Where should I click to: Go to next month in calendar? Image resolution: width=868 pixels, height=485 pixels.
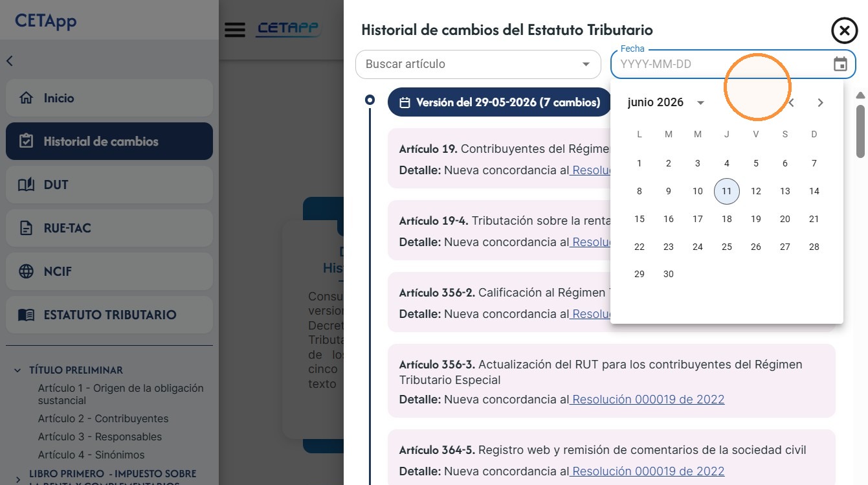(x=820, y=102)
